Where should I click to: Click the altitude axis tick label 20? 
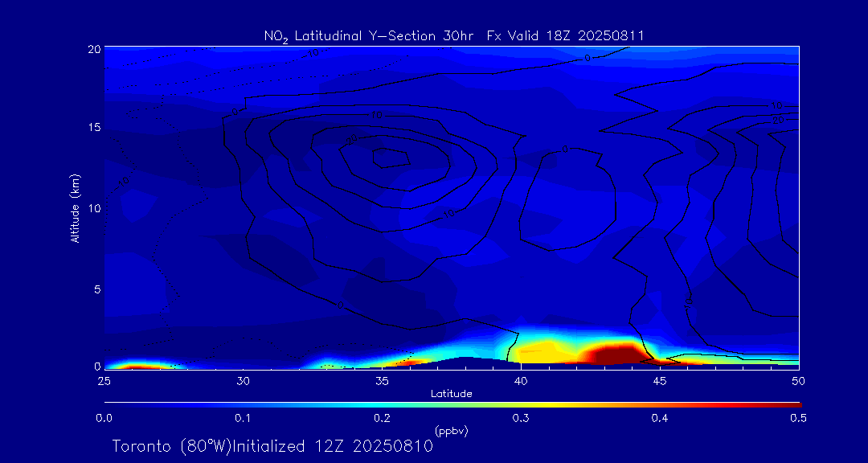click(93, 48)
